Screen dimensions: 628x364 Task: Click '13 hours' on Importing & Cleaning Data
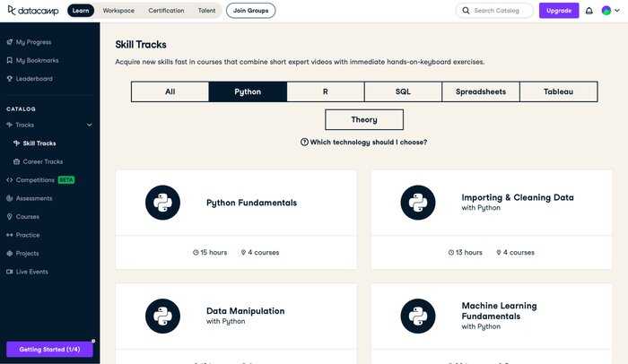pyautogui.click(x=465, y=253)
